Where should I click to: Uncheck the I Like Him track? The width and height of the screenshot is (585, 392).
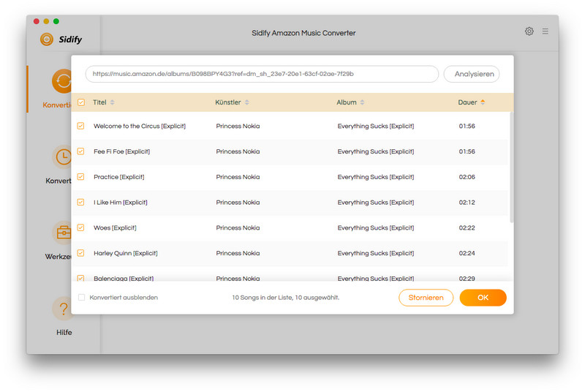(80, 202)
